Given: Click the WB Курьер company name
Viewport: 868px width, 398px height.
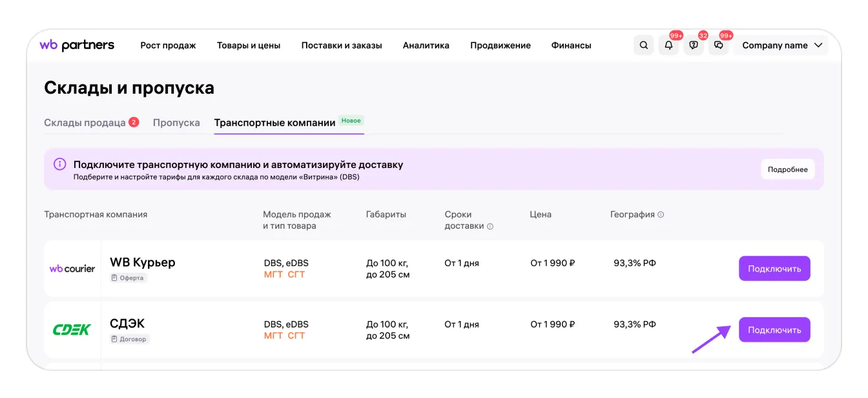Looking at the screenshot, I should [x=143, y=262].
